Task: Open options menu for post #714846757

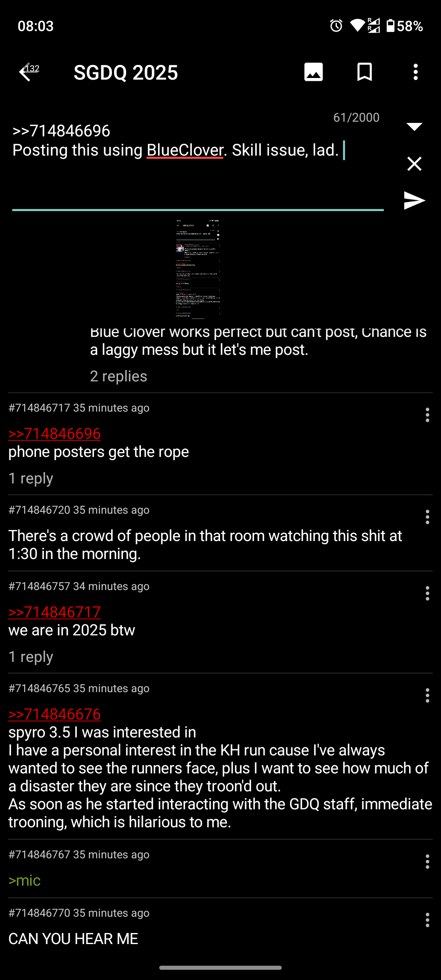Action: [x=428, y=593]
